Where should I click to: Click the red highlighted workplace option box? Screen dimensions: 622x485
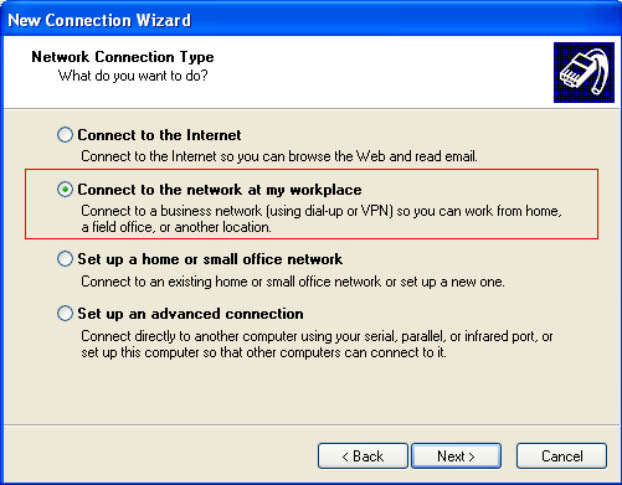click(311, 204)
